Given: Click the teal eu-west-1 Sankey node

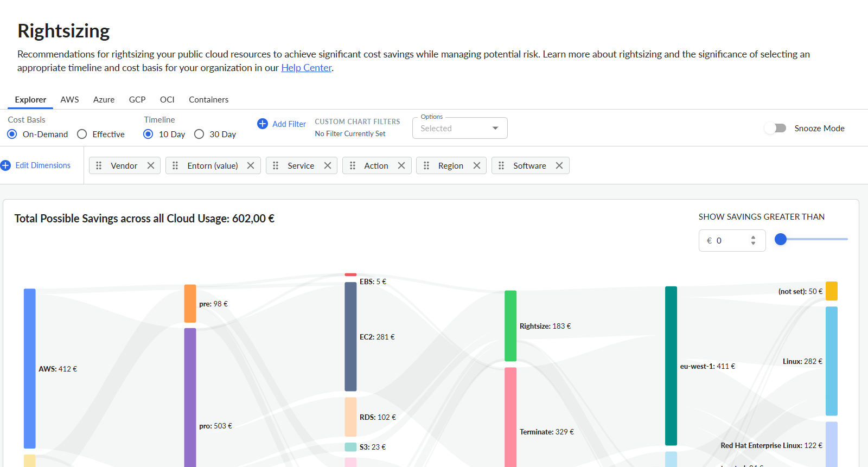Looking at the screenshot, I should 671,366.
